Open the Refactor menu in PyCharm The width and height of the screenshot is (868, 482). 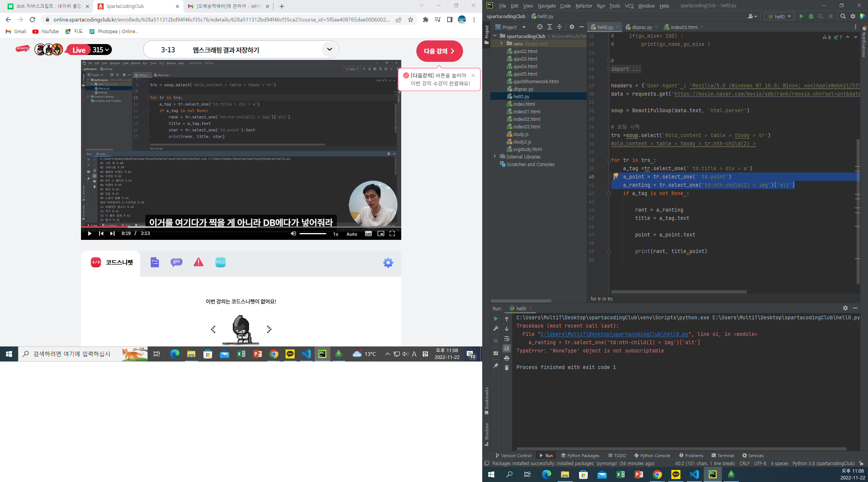(584, 6)
